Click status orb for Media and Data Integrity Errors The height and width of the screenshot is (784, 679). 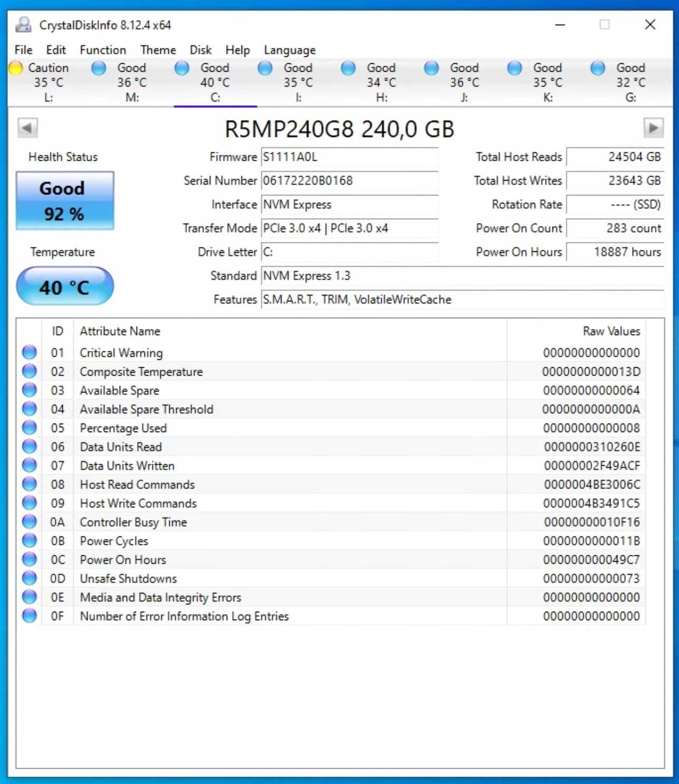[x=30, y=596]
